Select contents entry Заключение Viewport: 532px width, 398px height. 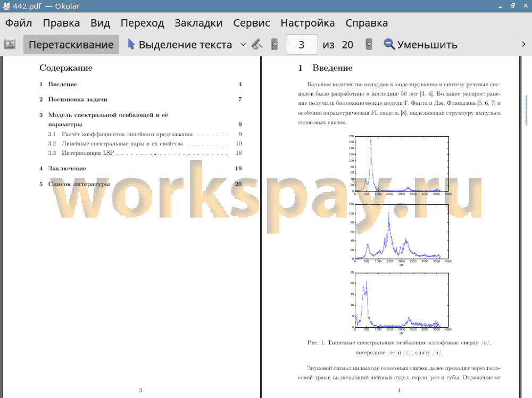point(140,168)
